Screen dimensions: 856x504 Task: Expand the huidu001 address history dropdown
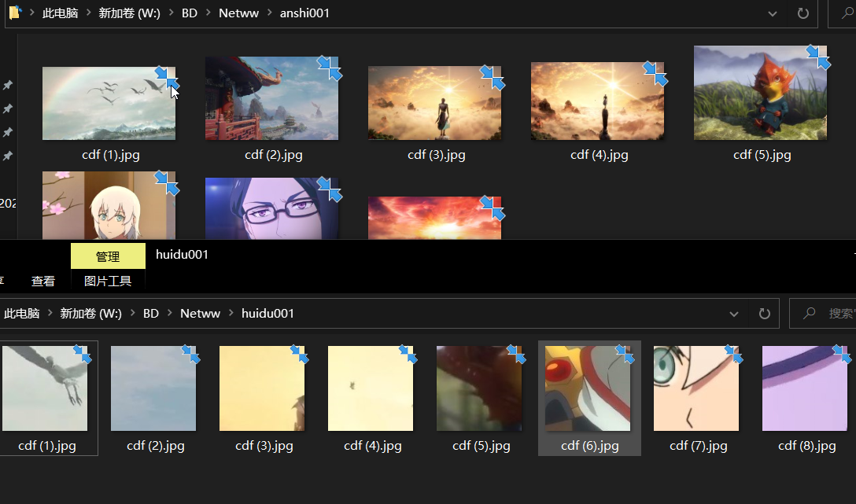[734, 315]
